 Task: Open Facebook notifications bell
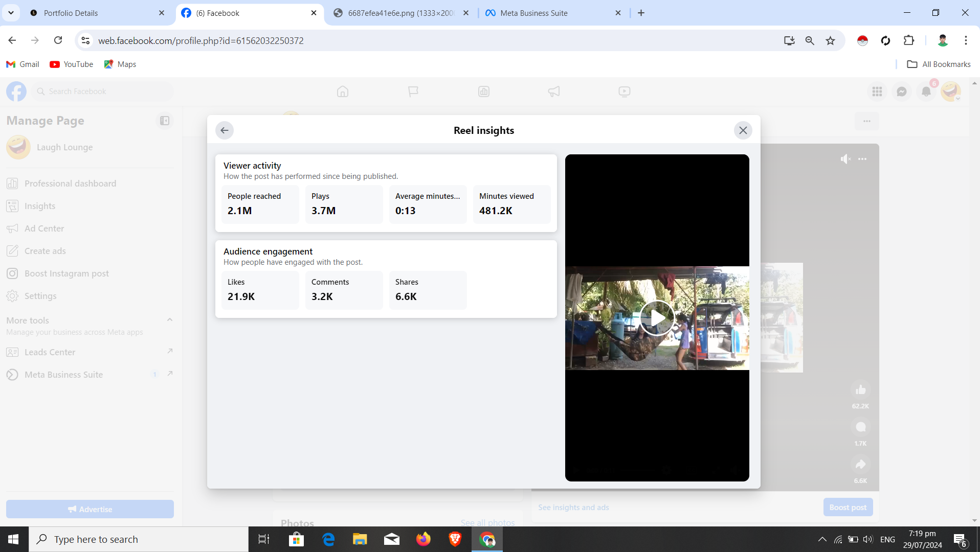coord(926,91)
